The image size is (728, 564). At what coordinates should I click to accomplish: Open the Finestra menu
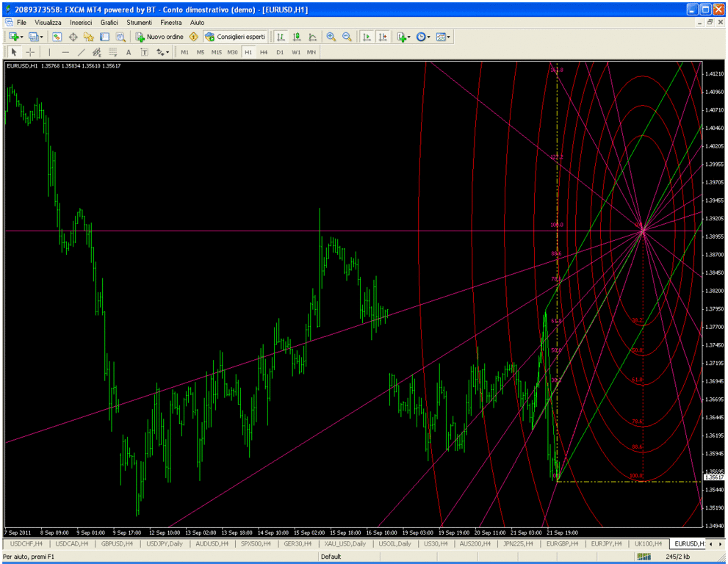pyautogui.click(x=171, y=22)
